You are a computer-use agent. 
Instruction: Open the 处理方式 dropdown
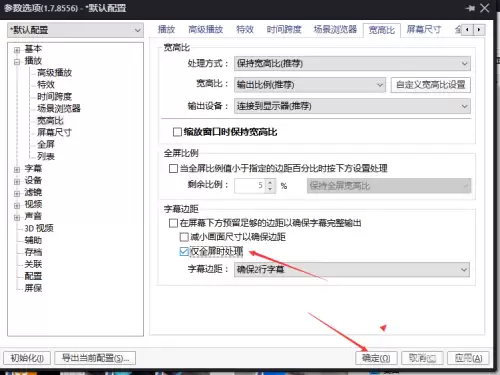352,63
